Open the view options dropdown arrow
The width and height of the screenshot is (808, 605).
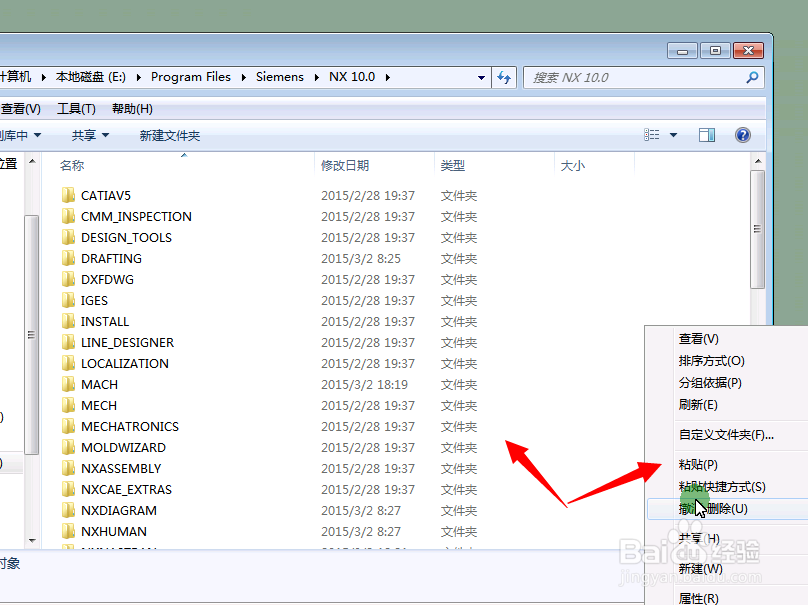(674, 136)
